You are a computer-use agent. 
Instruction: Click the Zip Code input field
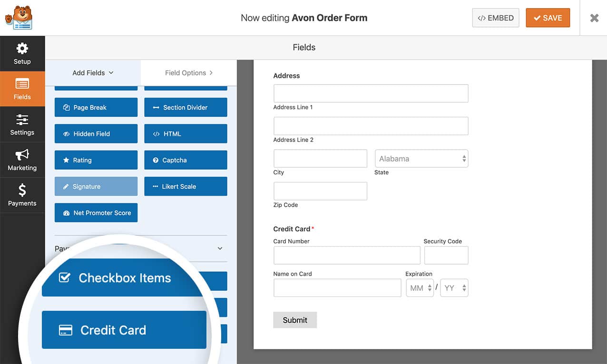pos(320,191)
